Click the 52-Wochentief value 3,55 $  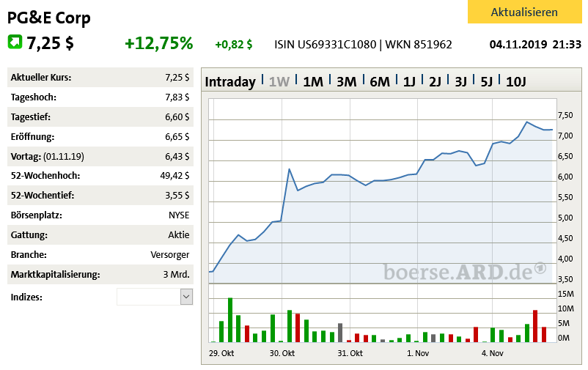177,196
